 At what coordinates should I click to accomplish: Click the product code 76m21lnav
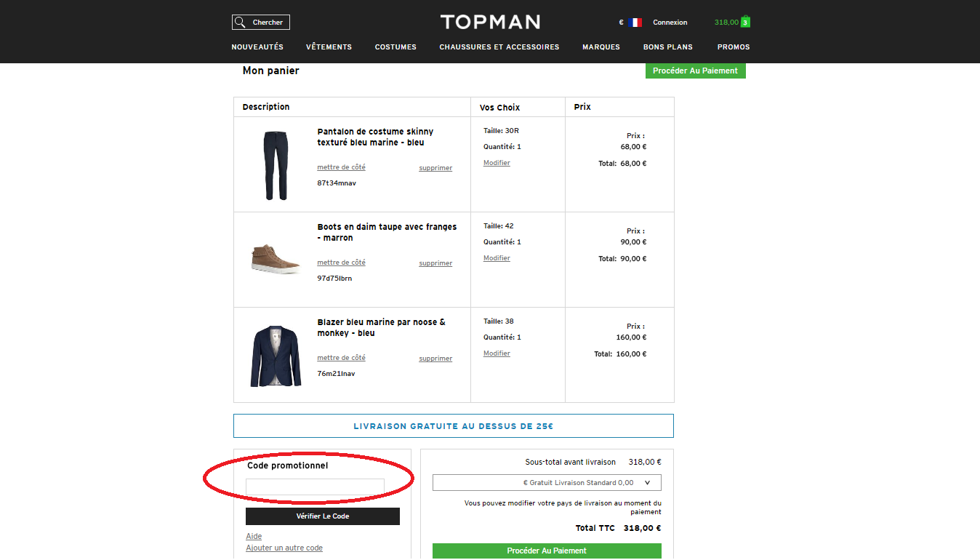[x=336, y=374]
